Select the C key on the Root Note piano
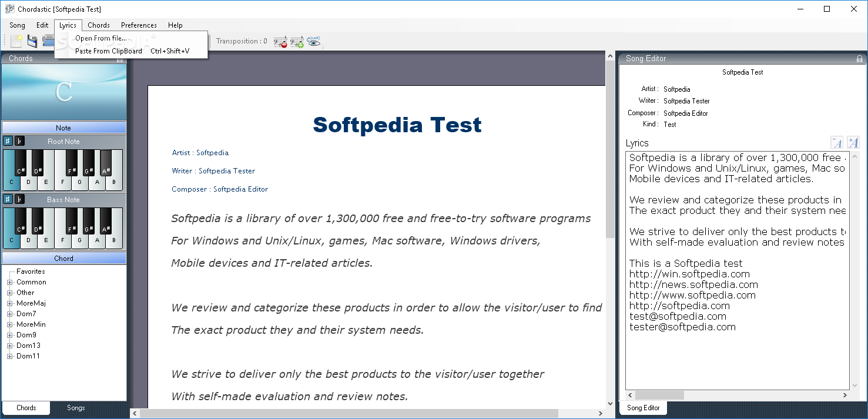Image resolution: width=868 pixels, height=419 pixels. [x=11, y=183]
